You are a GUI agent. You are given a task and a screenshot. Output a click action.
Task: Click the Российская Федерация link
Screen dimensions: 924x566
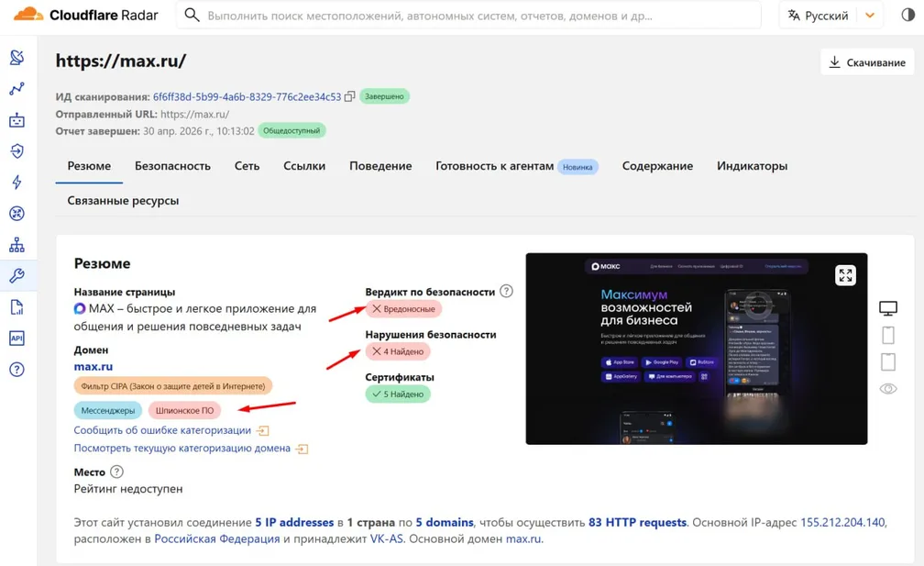tap(217, 538)
